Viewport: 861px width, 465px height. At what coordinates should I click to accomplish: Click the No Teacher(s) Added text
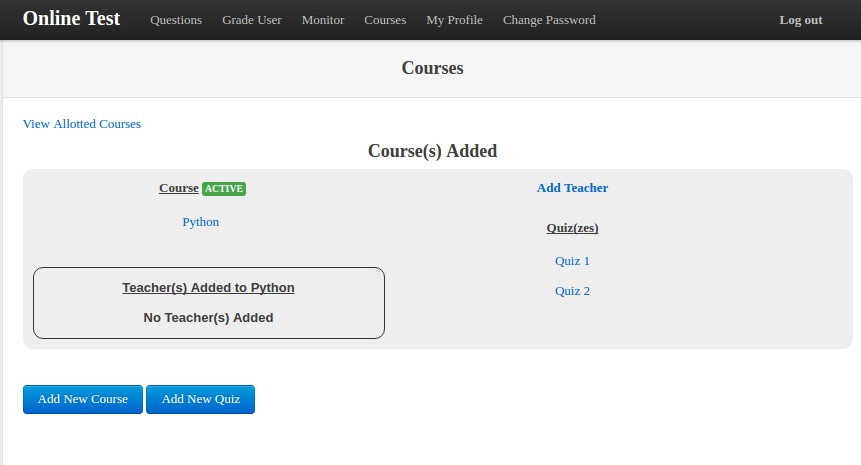[x=208, y=318]
